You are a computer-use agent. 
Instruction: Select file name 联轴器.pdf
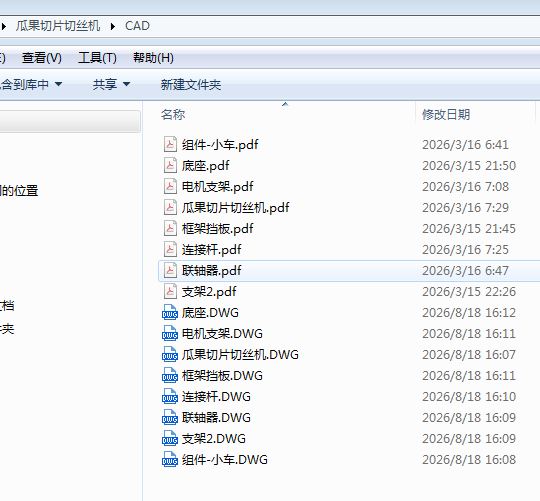pos(211,271)
